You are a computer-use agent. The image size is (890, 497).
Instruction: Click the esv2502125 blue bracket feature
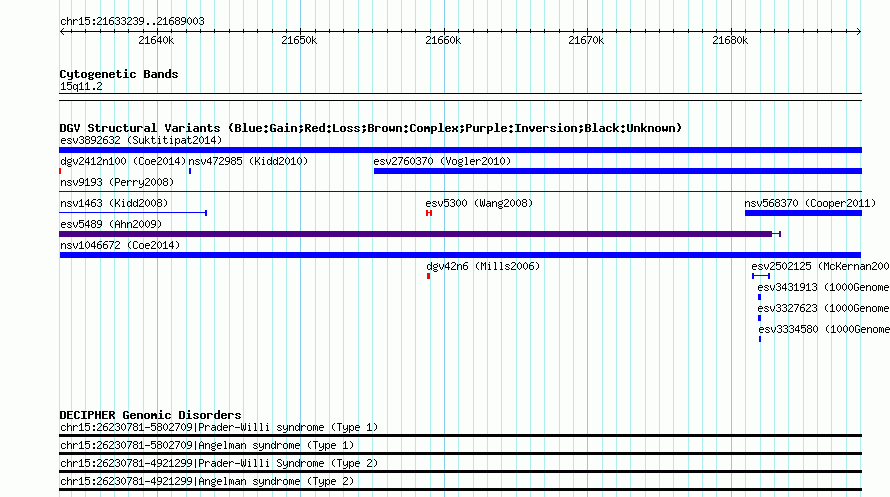tap(761, 276)
